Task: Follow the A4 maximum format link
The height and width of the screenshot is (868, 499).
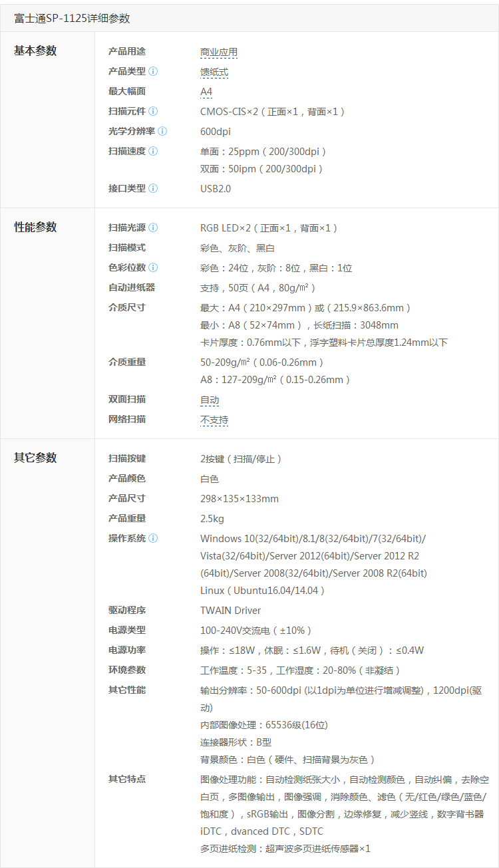Action: 206,92
